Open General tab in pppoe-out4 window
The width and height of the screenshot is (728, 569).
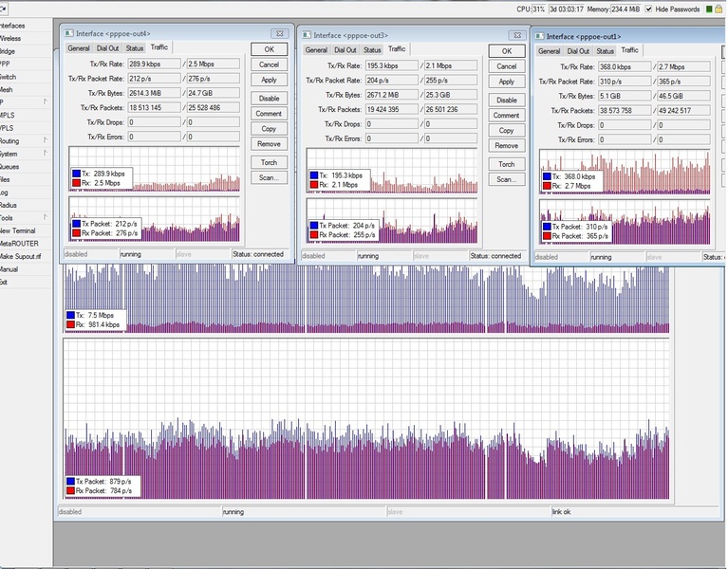(79, 48)
